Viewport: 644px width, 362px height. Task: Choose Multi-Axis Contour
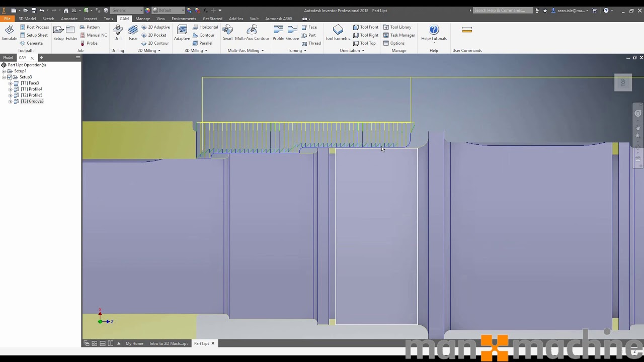(x=252, y=33)
